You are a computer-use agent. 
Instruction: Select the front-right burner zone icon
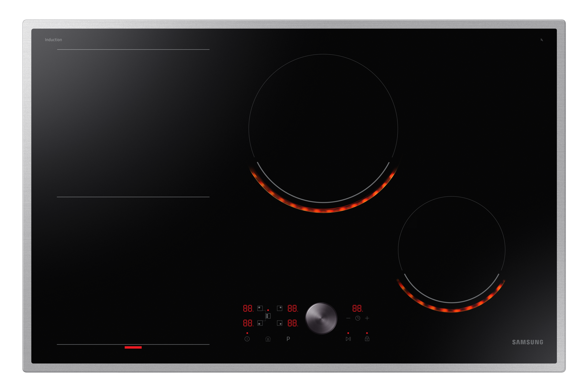tap(280, 323)
